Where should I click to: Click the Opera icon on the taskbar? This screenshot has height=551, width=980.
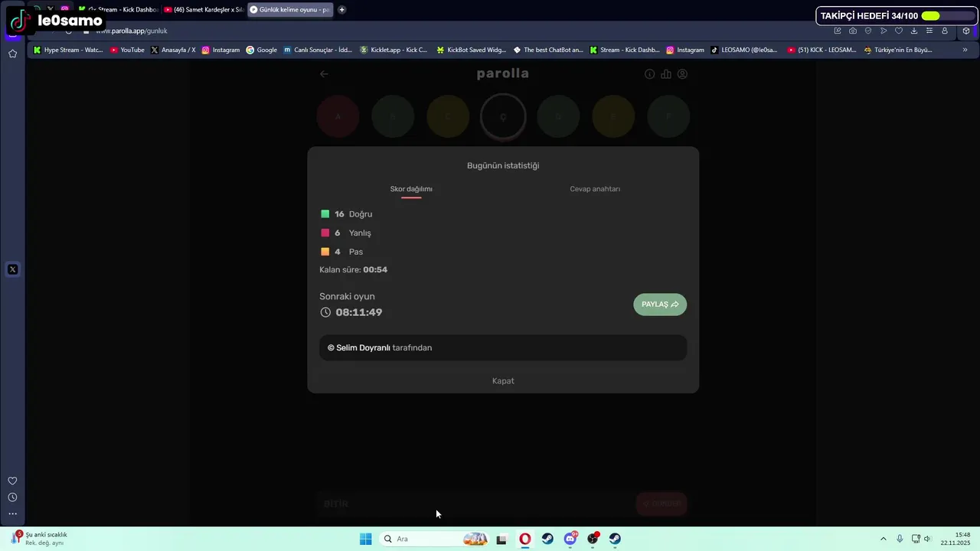tap(524, 539)
